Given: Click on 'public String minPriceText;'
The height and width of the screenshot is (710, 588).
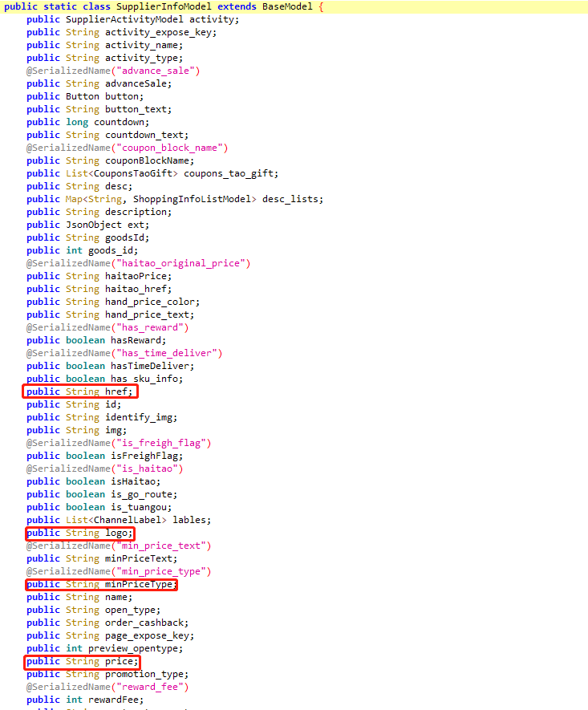Looking at the screenshot, I should (102, 558).
